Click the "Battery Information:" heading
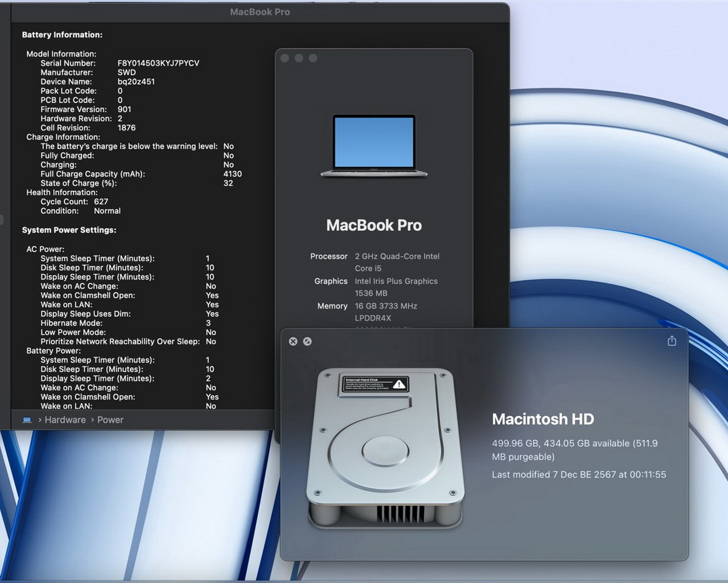The width and height of the screenshot is (728, 583). pos(62,35)
